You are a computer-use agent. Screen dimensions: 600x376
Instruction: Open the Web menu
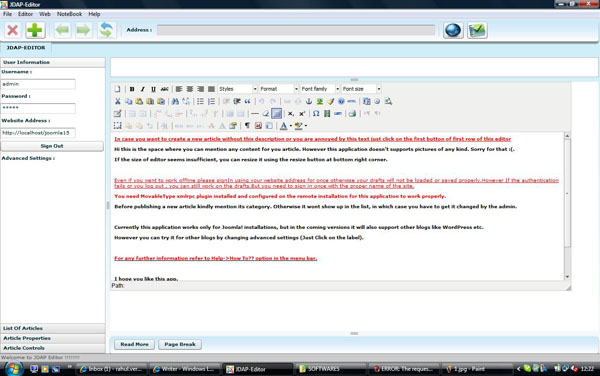[45, 14]
